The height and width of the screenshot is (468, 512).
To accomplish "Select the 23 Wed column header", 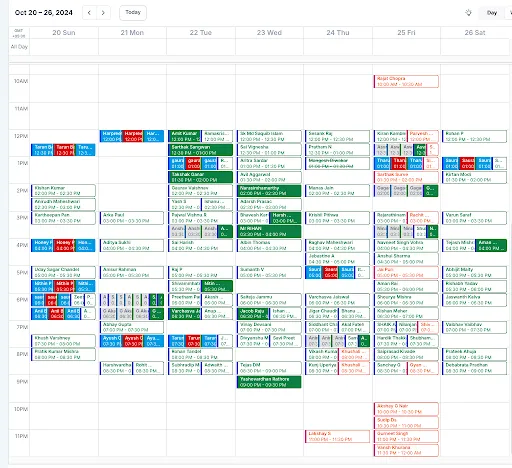I will [x=269, y=33].
